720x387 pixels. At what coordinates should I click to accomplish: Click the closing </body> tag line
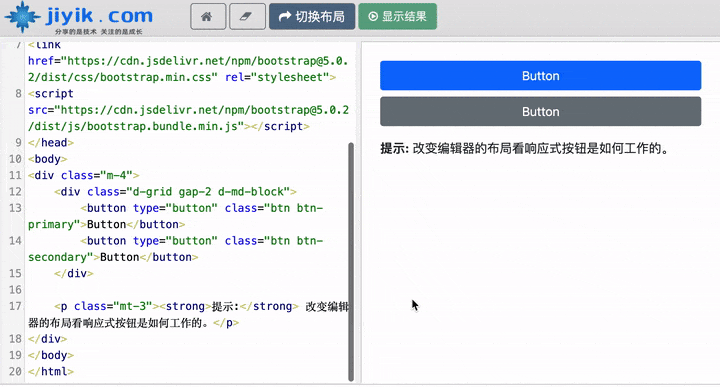tap(51, 355)
